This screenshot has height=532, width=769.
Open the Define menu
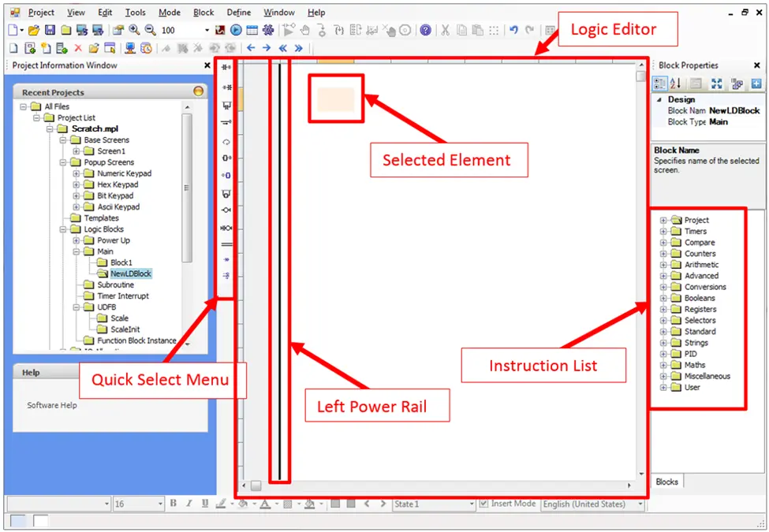click(239, 13)
